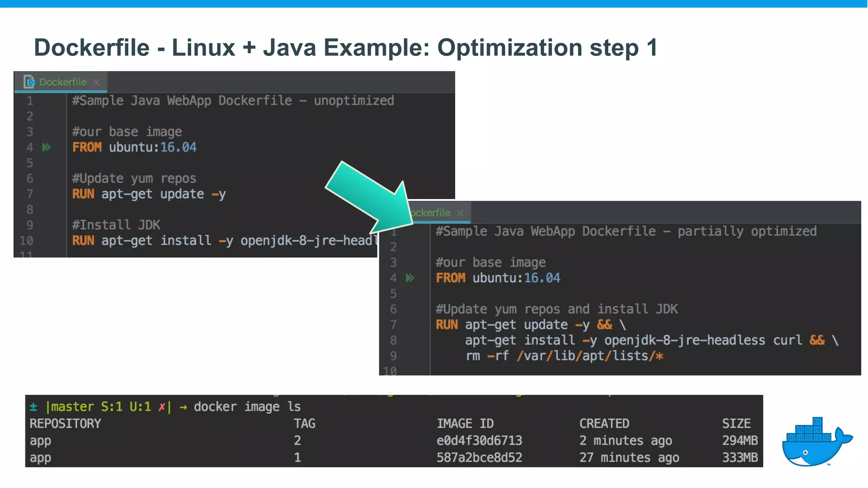Viewport: 868px width, 488px height.
Task: Click line number 10 in the unoptimized editor gutter
Action: pos(26,241)
